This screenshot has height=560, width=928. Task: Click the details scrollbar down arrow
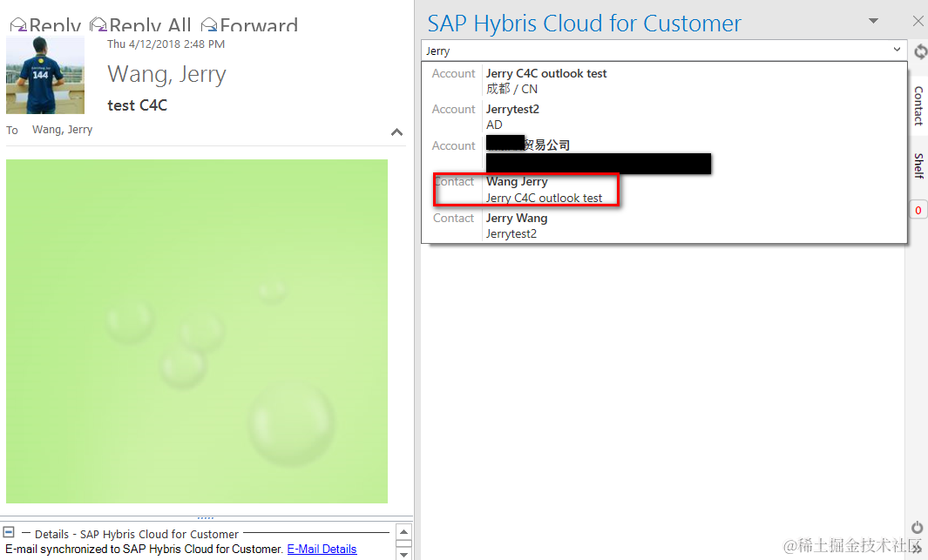[403, 554]
